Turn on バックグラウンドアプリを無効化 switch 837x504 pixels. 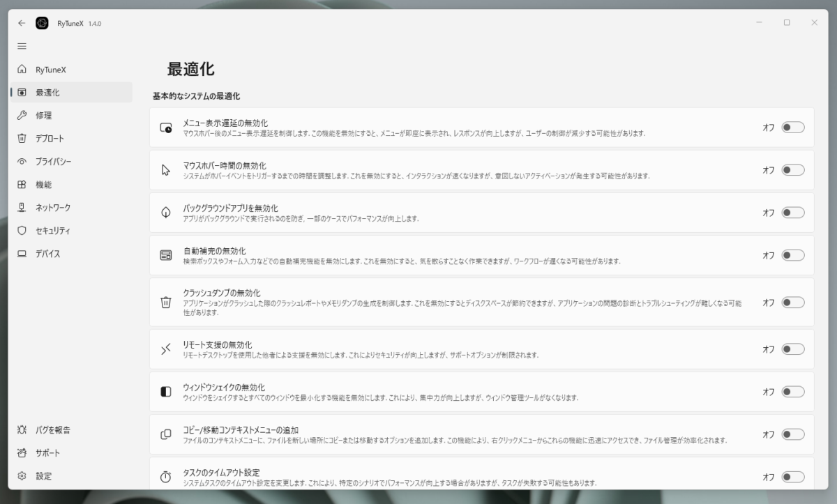coord(793,213)
